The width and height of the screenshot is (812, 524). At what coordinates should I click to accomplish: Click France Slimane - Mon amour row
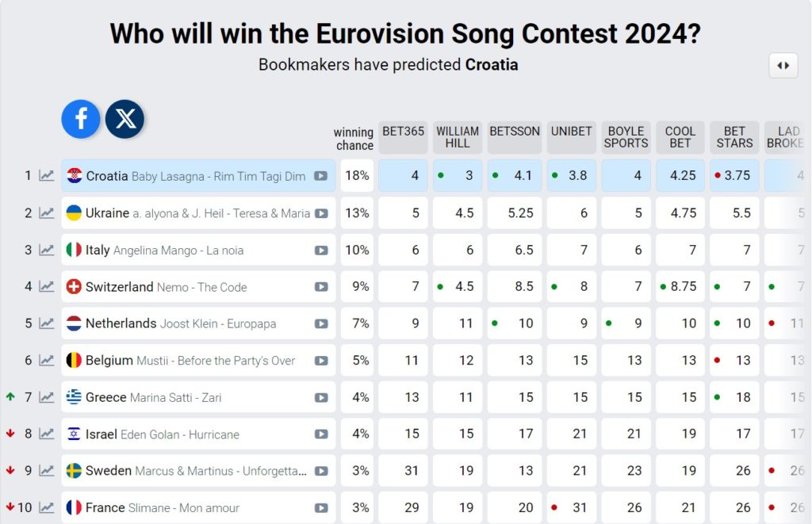(x=198, y=507)
